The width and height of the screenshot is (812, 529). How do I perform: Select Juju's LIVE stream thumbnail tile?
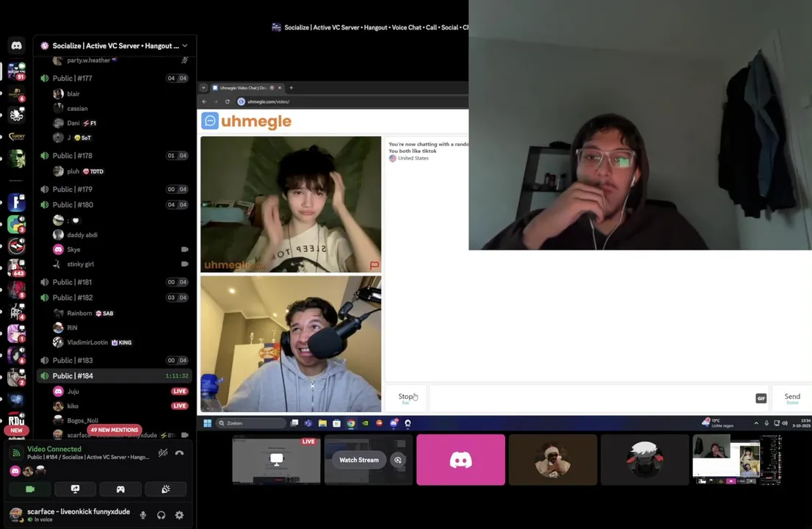(x=276, y=460)
